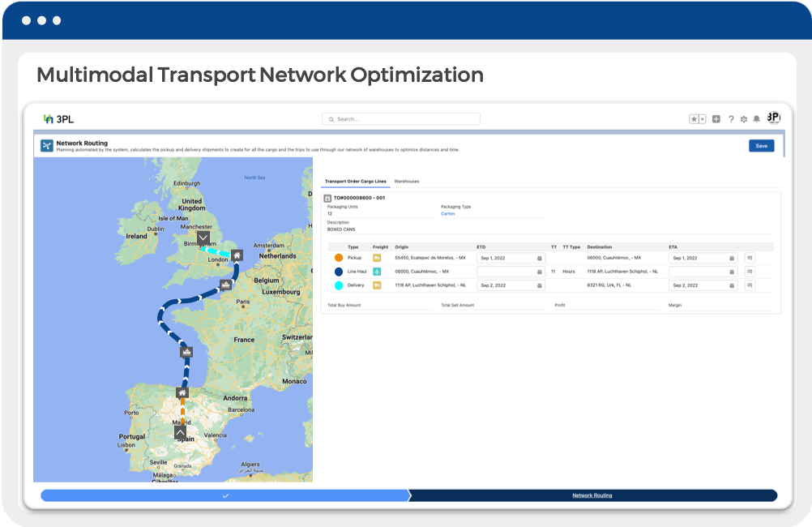
Task: Click the Save button
Action: click(x=762, y=144)
